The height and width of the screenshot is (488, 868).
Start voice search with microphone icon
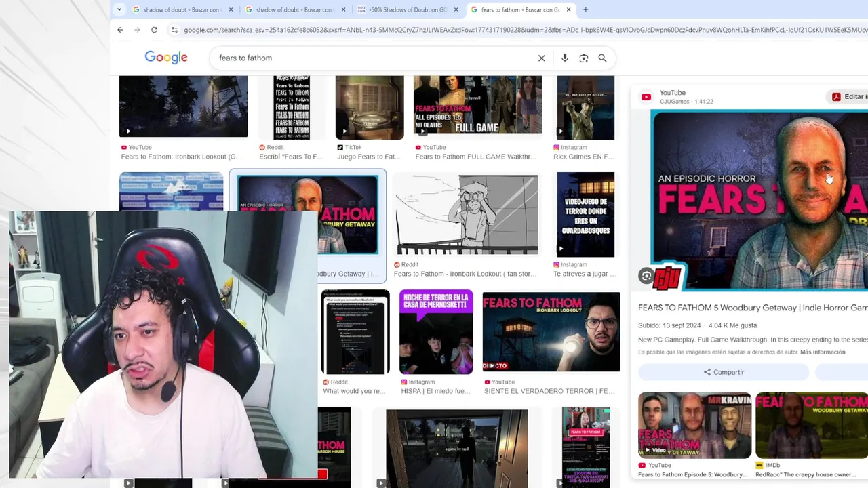(564, 58)
